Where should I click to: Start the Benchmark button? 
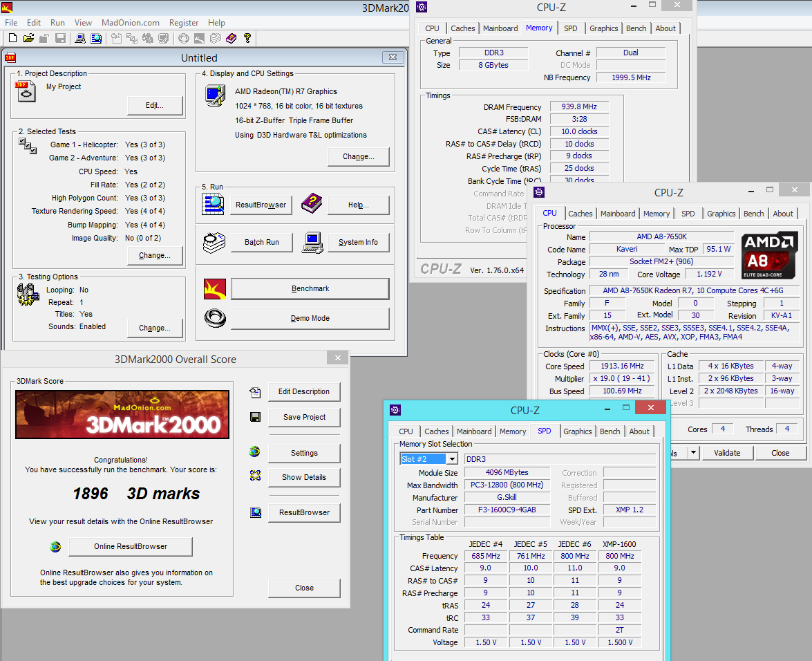tap(310, 288)
